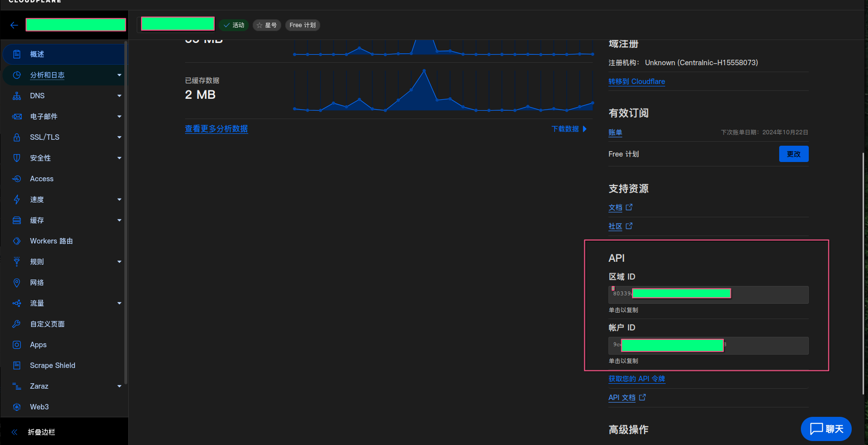
Task: Open the 速度 lightning bolt icon
Action: pyautogui.click(x=17, y=200)
